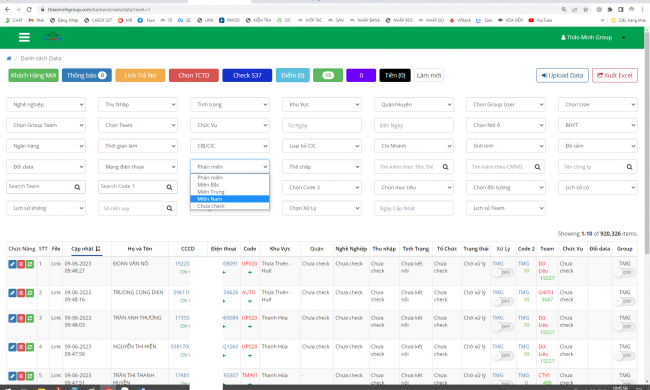Click Chọn TCTD button
This screenshot has width=650, height=390.
click(x=194, y=75)
